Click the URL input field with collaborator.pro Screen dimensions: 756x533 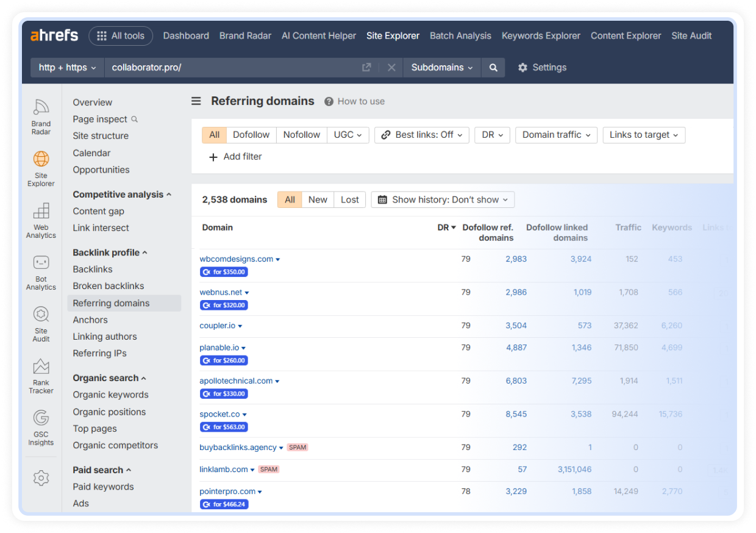(x=232, y=68)
